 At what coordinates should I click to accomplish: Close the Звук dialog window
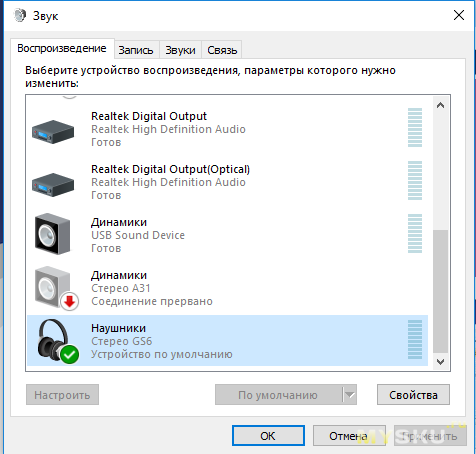tap(459, 15)
